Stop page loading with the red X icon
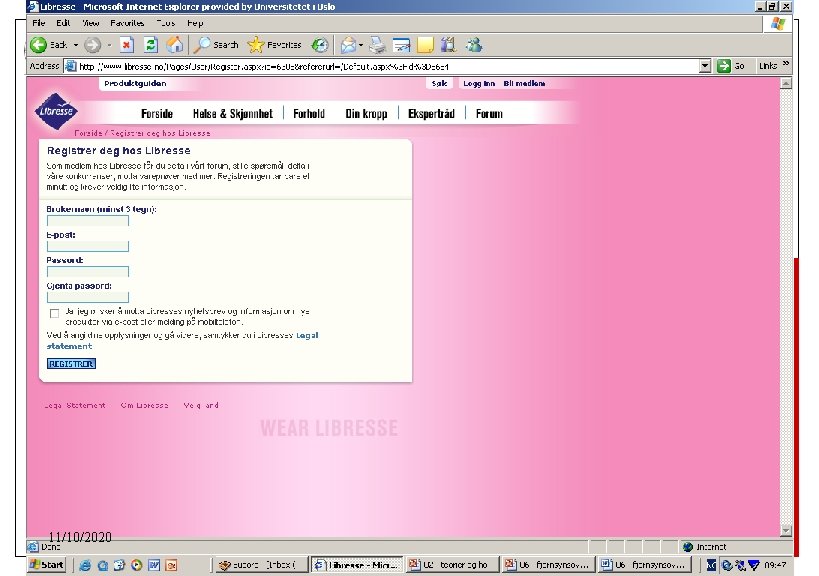 tap(126, 45)
